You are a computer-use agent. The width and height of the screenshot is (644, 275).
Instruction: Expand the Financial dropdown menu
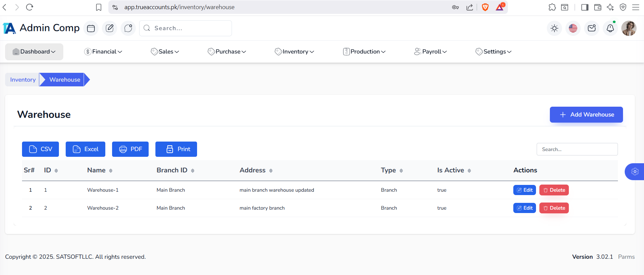tap(103, 51)
